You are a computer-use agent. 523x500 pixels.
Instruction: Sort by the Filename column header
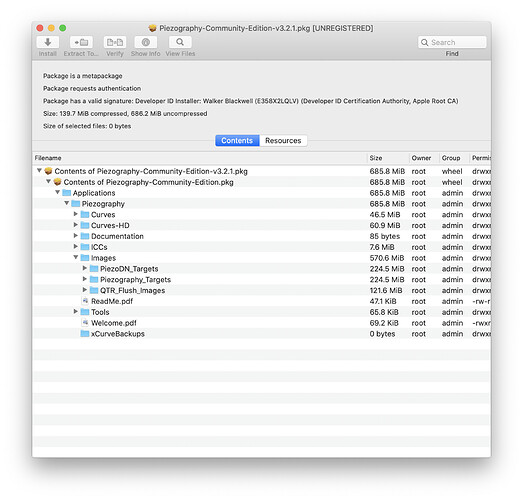coord(200,158)
